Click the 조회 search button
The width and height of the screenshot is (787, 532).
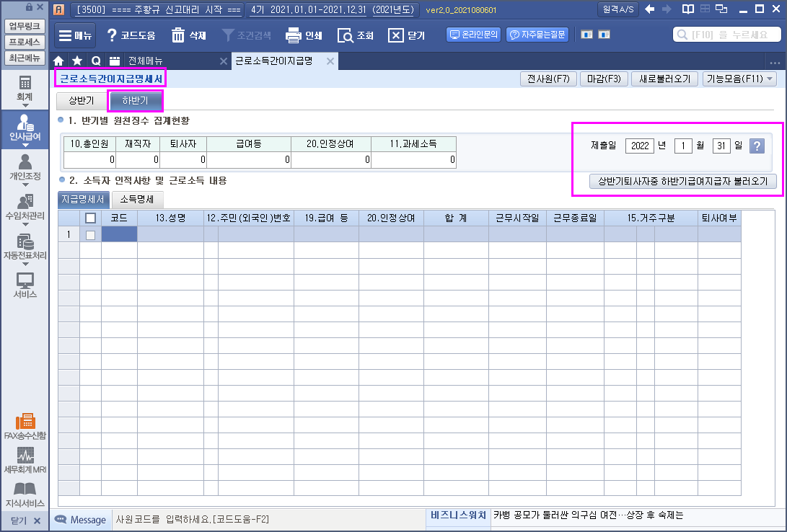tap(356, 35)
